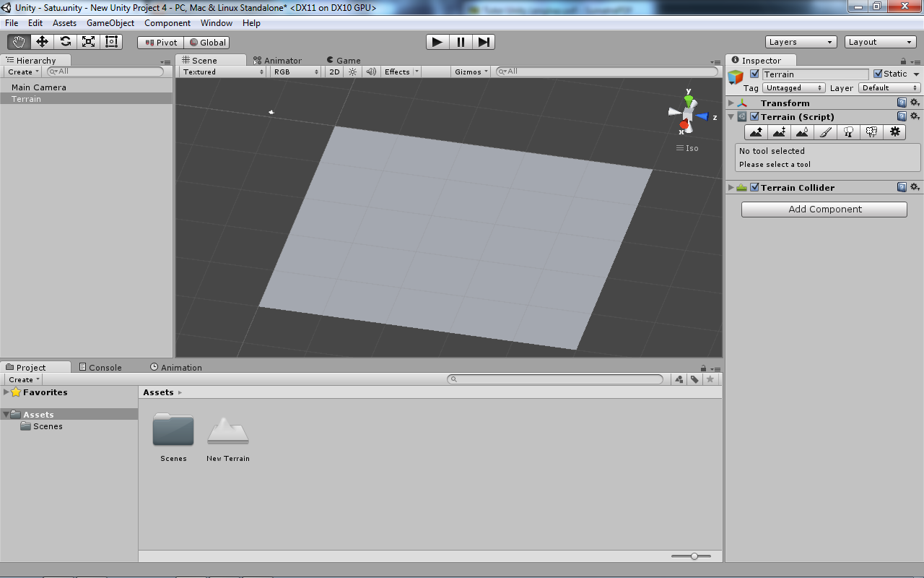Image resolution: width=924 pixels, height=578 pixels.
Task: Select the Move tool in the toolbar
Action: pyautogui.click(x=42, y=42)
